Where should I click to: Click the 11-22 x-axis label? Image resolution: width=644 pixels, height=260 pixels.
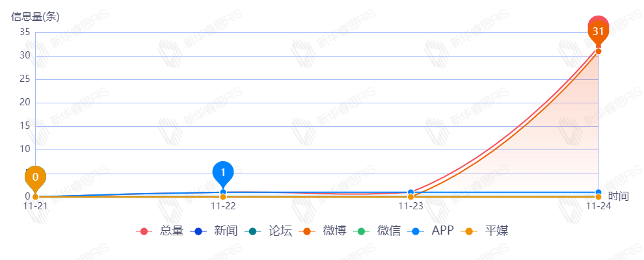pos(223,206)
